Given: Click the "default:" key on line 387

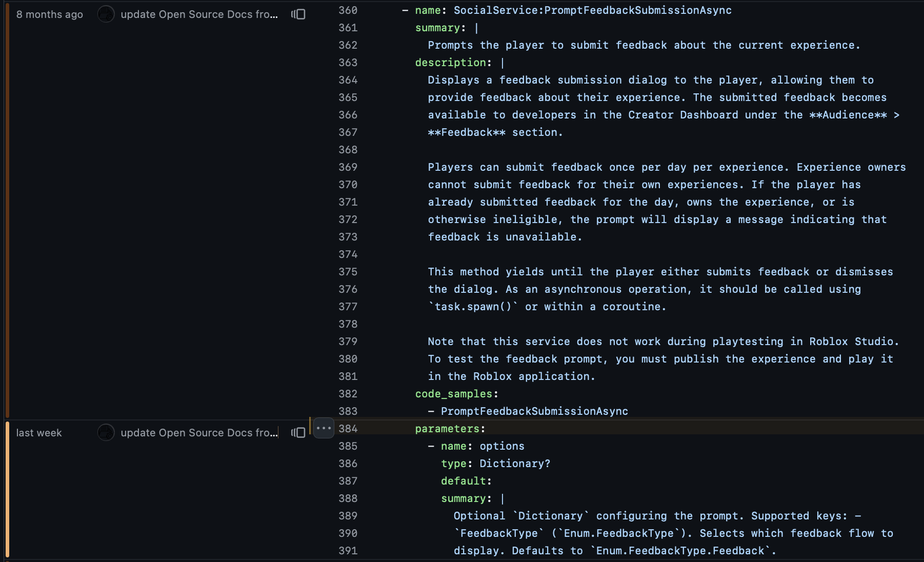Looking at the screenshot, I should coord(466,481).
